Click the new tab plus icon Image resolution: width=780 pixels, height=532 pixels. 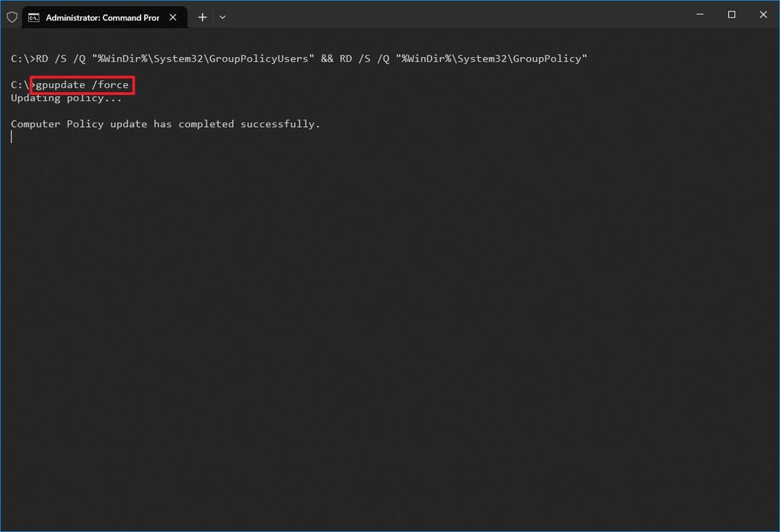click(202, 17)
